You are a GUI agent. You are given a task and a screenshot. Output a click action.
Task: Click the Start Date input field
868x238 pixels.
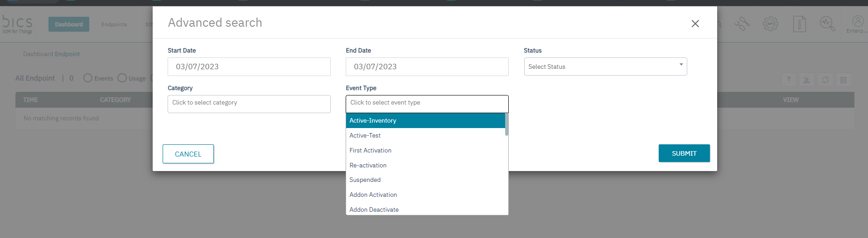pos(249,67)
